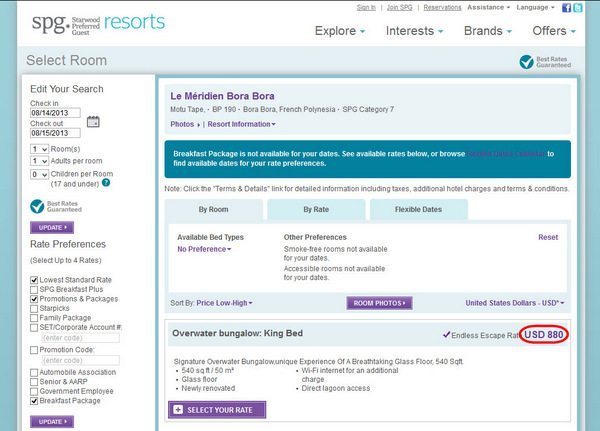The height and width of the screenshot is (431, 600).
Task: Switch to By Room tab
Action: [214, 209]
